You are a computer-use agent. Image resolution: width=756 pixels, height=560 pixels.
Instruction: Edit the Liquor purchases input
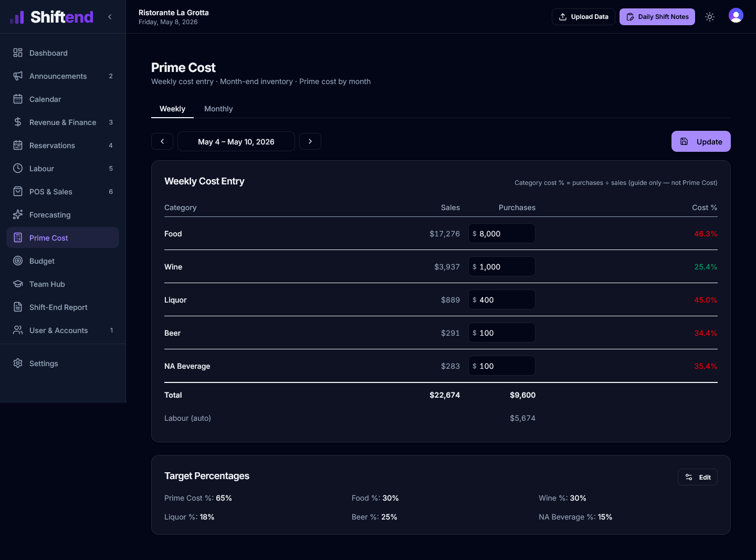pos(502,299)
